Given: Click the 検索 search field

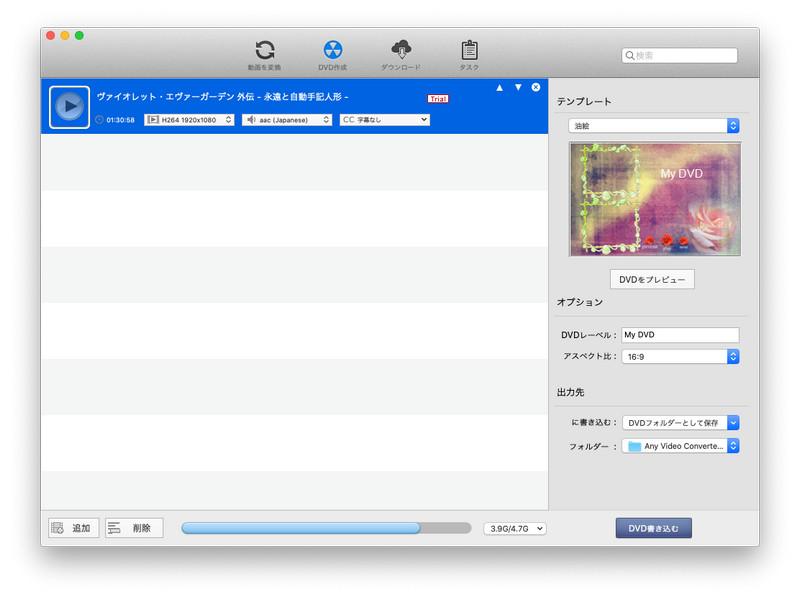Looking at the screenshot, I should pos(679,55).
